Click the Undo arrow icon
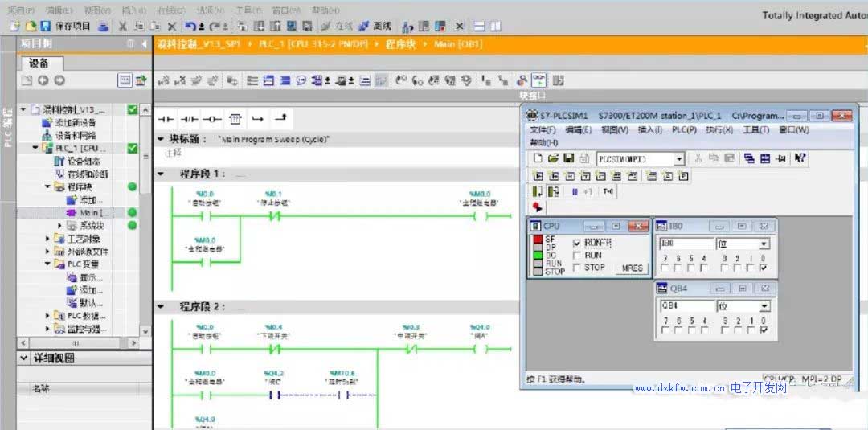This screenshot has width=868, height=430. [191, 26]
